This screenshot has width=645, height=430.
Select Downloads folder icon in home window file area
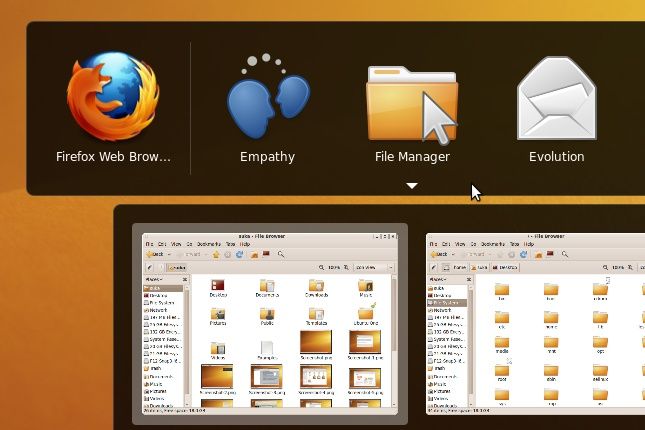point(316,288)
